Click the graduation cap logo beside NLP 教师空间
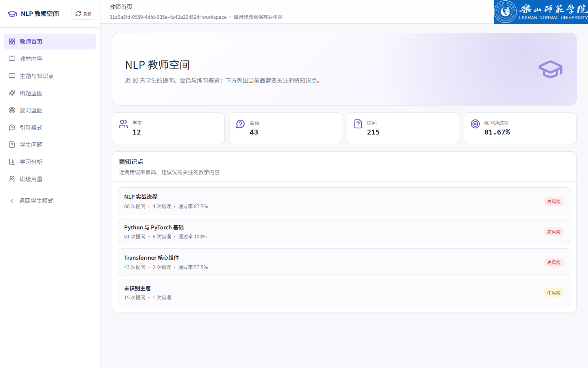 point(12,14)
